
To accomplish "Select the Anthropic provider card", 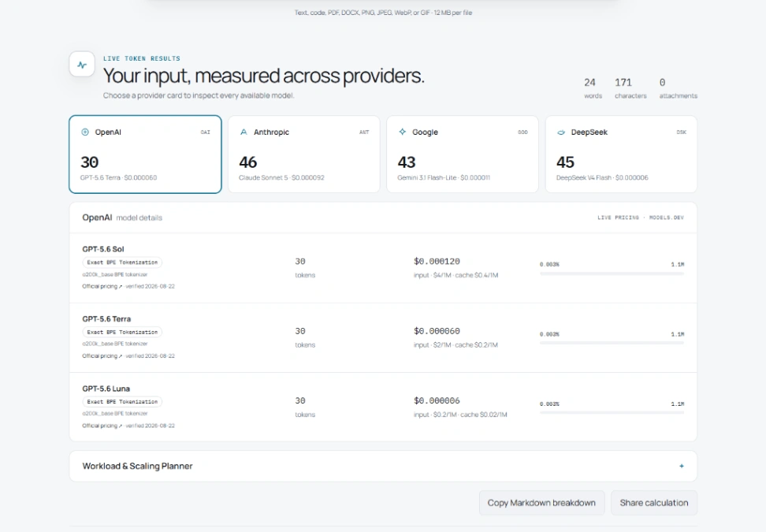I will click(x=304, y=154).
